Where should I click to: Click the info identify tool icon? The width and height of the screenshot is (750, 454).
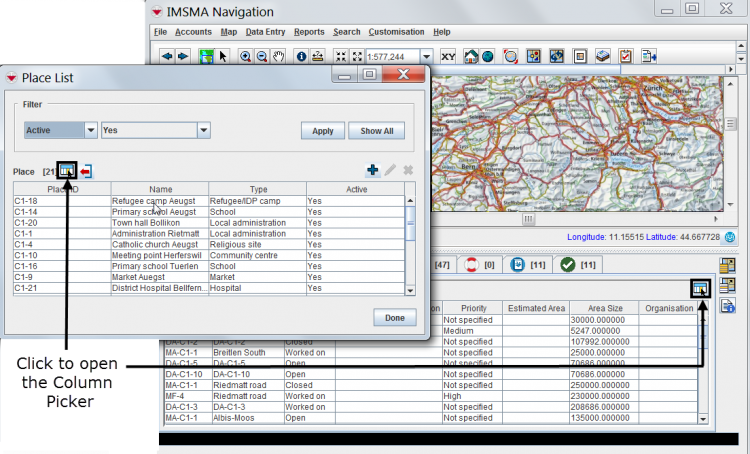coord(301,56)
